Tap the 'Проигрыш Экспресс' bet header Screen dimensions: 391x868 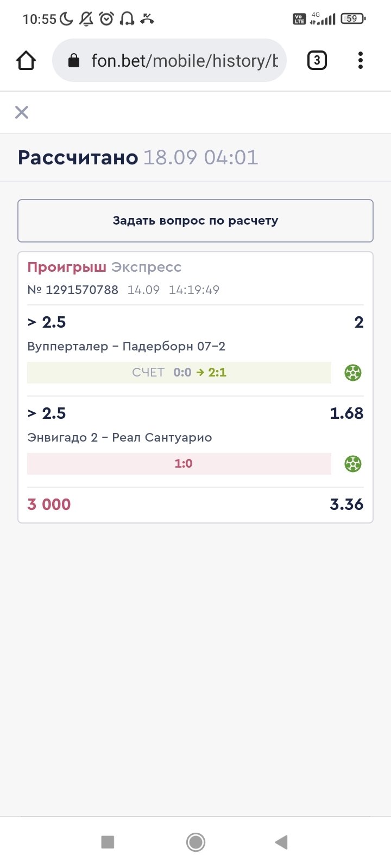tap(104, 267)
